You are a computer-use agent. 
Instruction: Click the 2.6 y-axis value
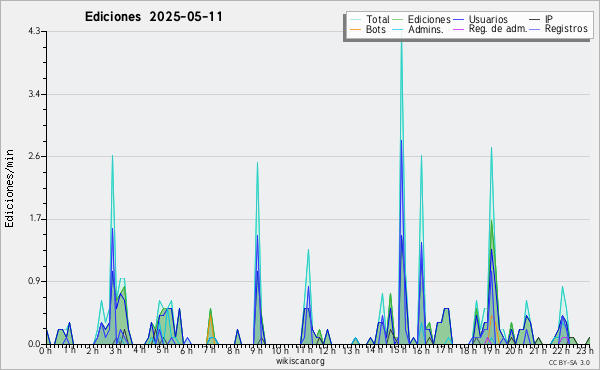pyautogui.click(x=34, y=156)
